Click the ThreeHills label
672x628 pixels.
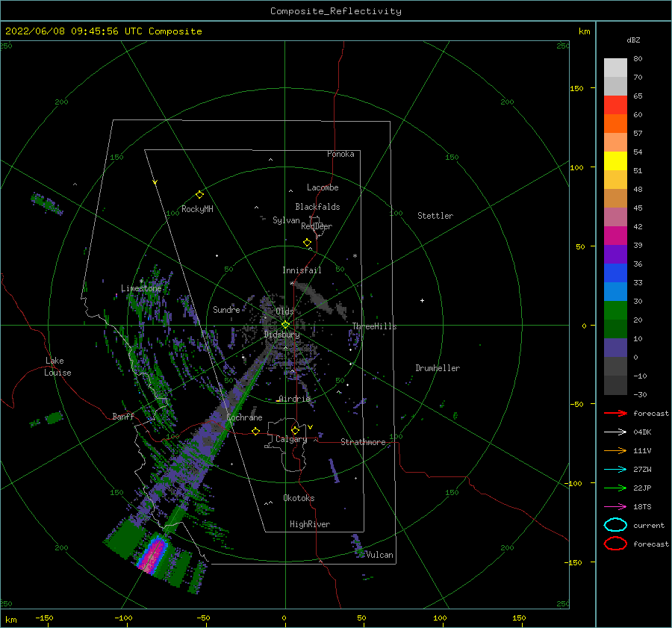(x=374, y=326)
